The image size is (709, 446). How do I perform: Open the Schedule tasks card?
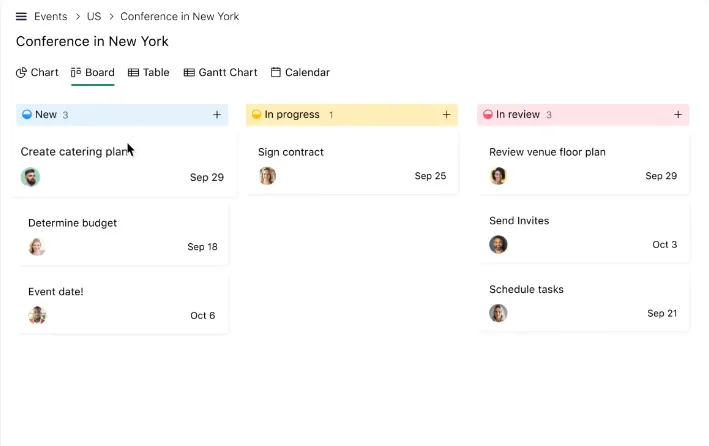[583, 301]
